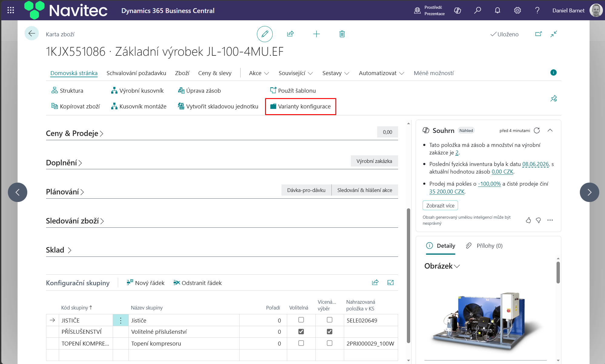Image resolution: width=605 pixels, height=364 pixels.
Task: Go to previous record arrow
Action: (x=18, y=192)
